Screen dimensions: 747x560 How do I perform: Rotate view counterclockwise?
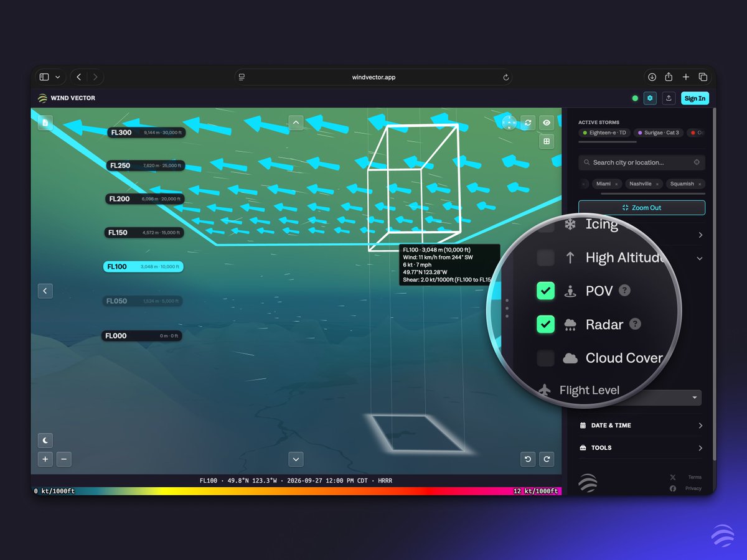click(528, 459)
